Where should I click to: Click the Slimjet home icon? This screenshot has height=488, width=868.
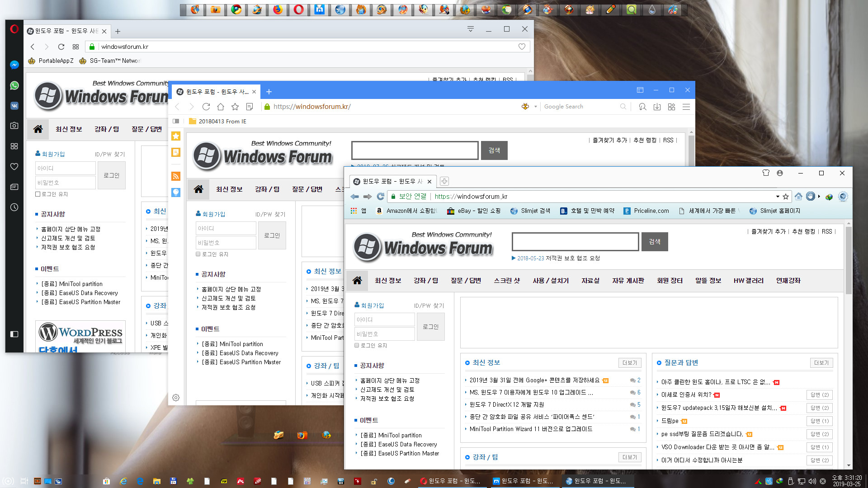tap(798, 197)
